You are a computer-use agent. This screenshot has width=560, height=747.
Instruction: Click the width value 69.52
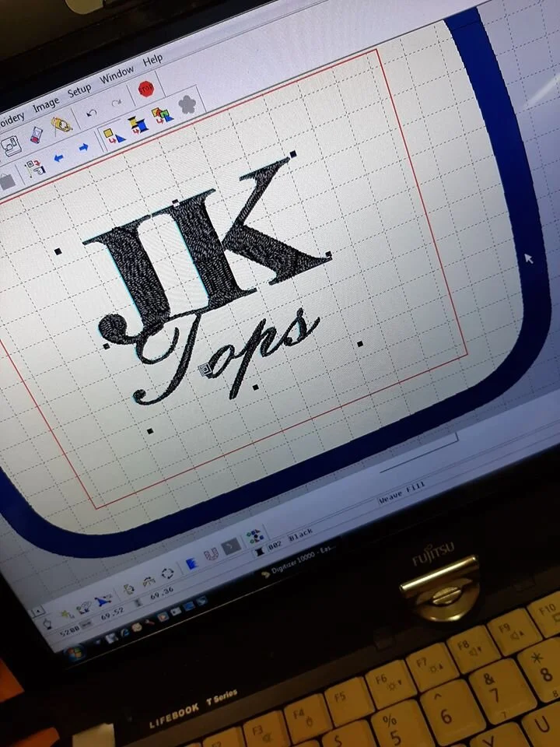(112, 614)
